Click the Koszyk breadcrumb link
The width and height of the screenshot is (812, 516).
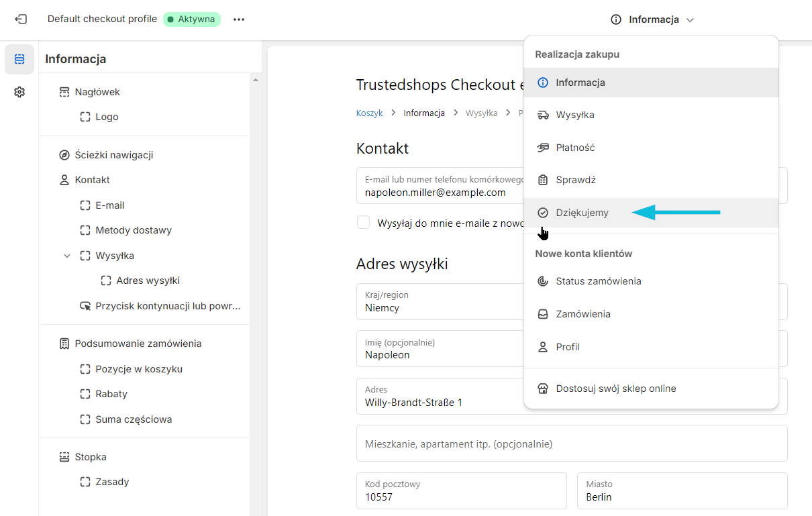coord(369,113)
